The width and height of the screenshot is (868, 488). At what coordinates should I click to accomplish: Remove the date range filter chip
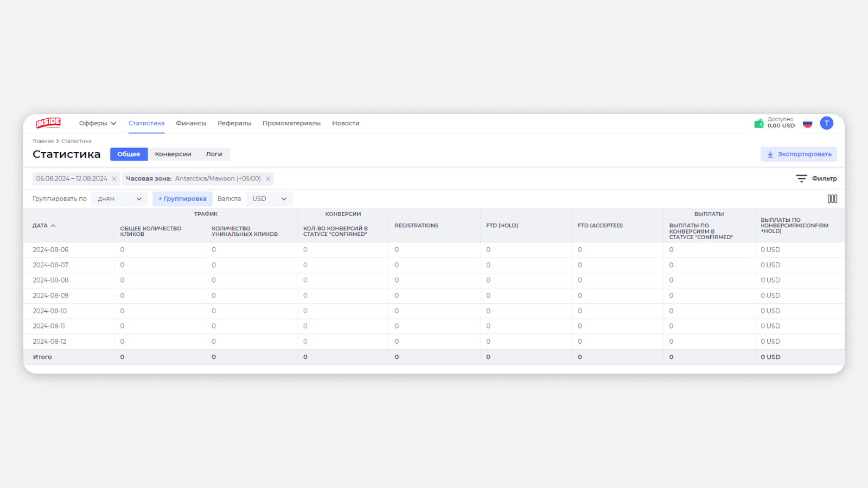coord(114,179)
